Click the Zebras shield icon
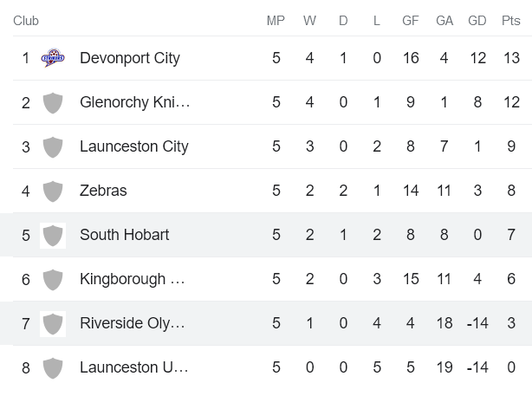The height and width of the screenshot is (396, 532). point(53,191)
